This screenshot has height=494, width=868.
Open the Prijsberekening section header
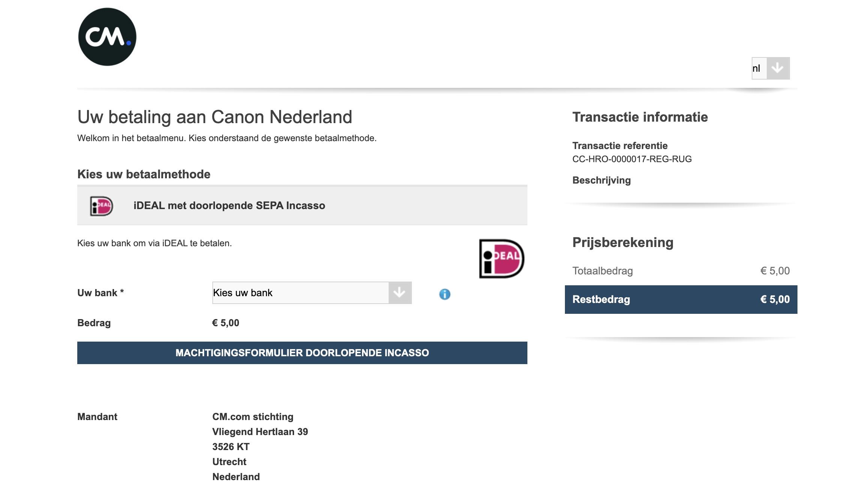point(623,242)
